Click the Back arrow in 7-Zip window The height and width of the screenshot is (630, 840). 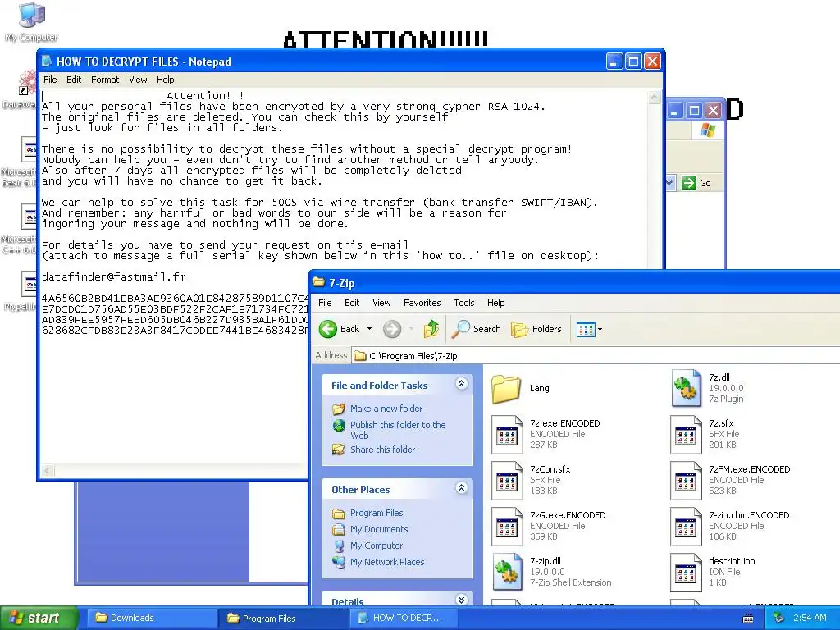pyautogui.click(x=328, y=329)
